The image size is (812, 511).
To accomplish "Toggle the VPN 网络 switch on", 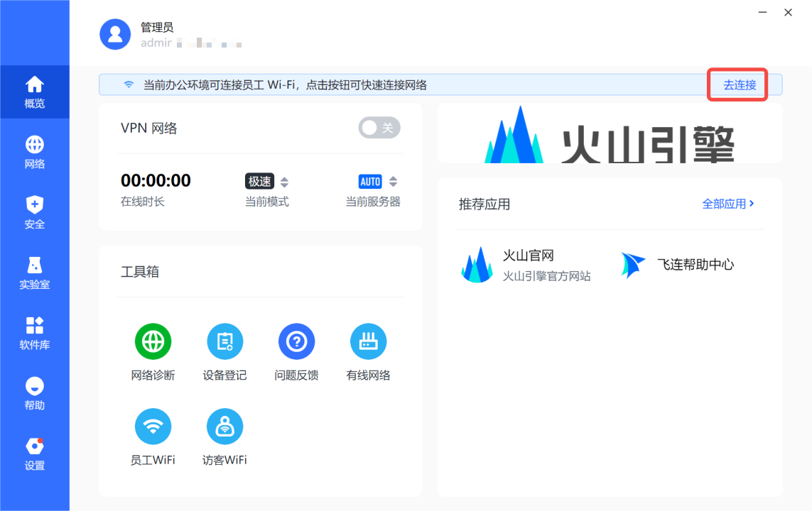I will click(379, 128).
